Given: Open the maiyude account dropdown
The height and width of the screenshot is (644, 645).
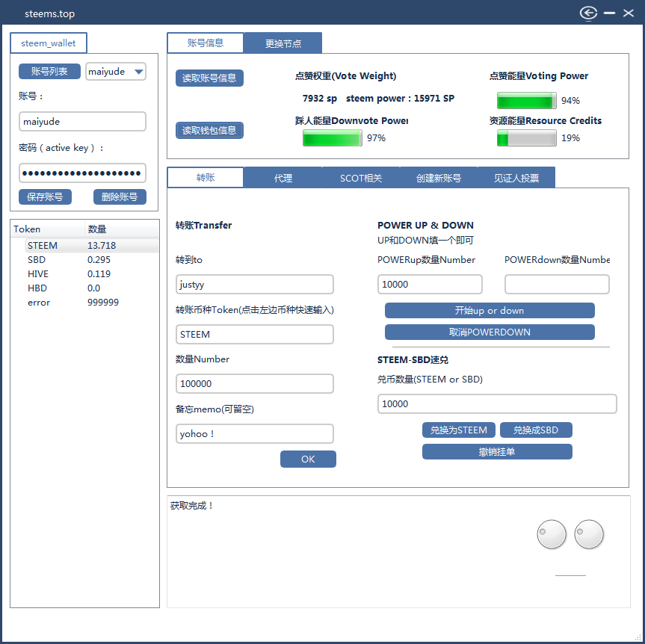Looking at the screenshot, I should (116, 72).
